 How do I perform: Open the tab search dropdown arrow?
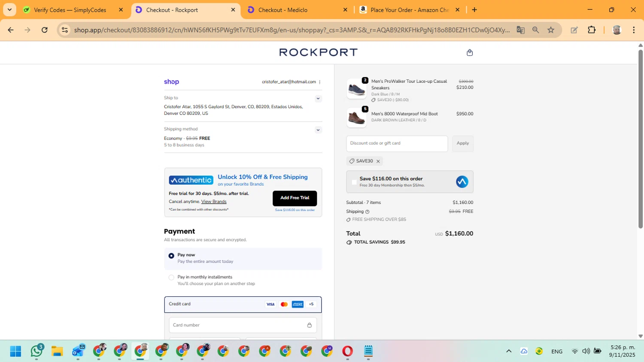9,10
